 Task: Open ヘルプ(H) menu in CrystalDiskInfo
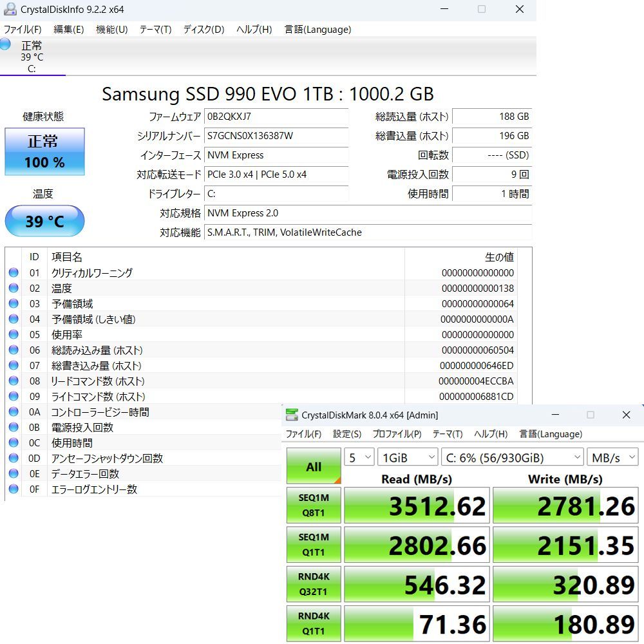(x=254, y=29)
